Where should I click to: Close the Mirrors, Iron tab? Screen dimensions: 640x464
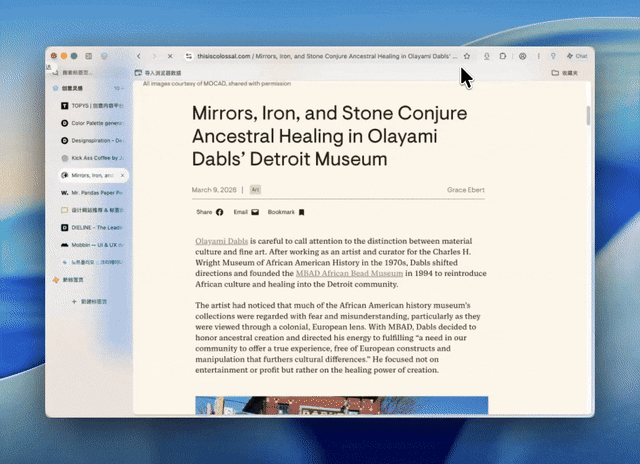[122, 175]
